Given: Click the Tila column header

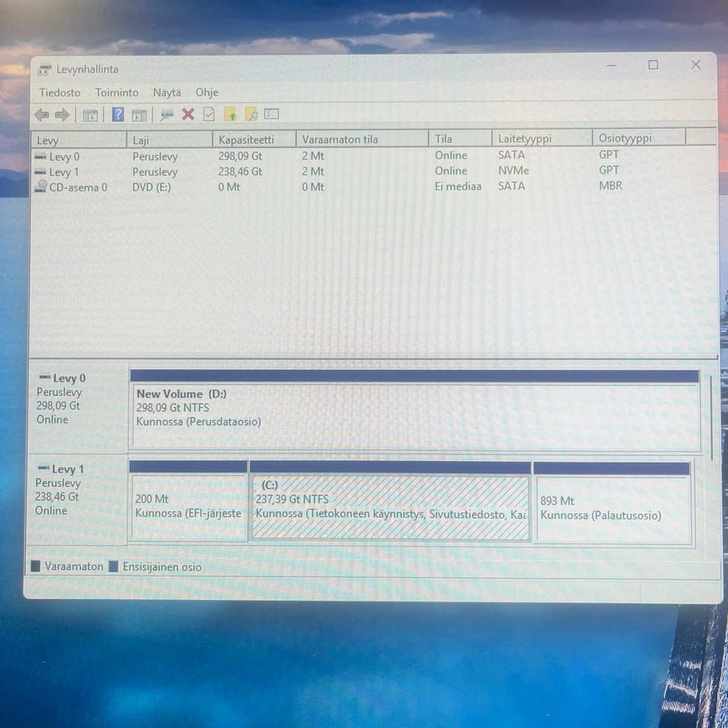Looking at the screenshot, I should pos(460,138).
